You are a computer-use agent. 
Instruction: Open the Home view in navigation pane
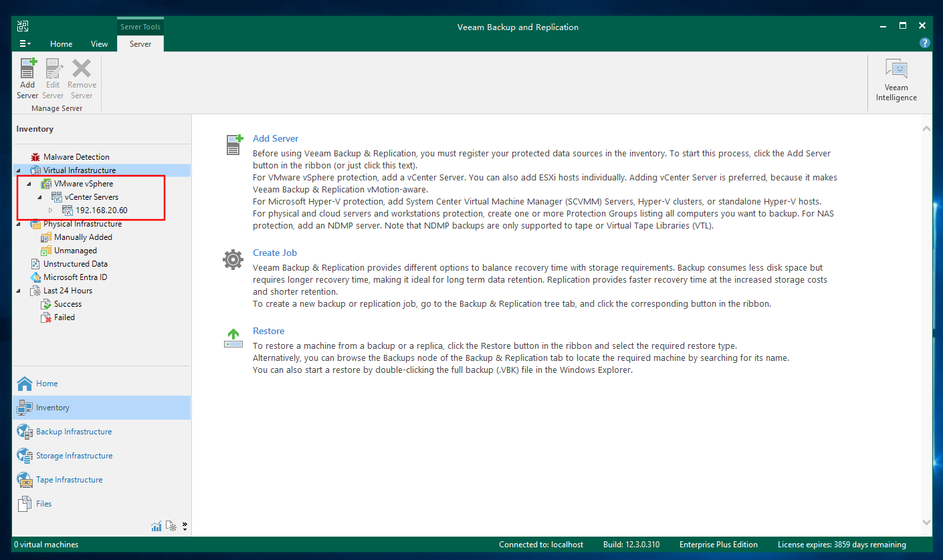pyautogui.click(x=102, y=384)
